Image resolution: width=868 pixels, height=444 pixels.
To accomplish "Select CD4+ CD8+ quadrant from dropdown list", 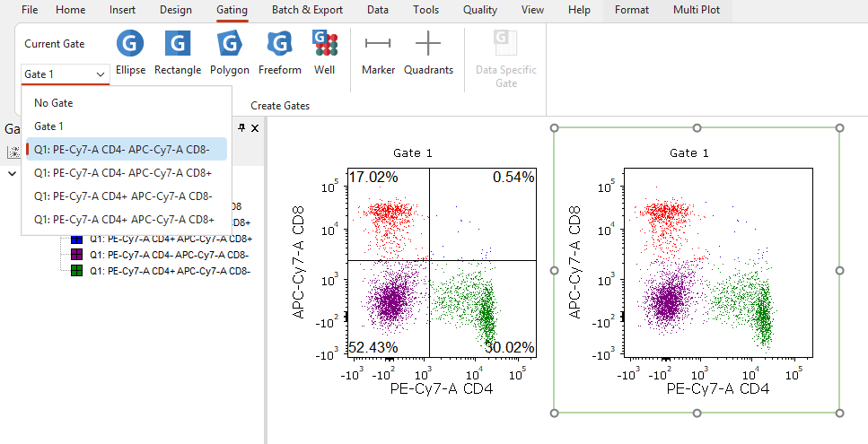I will click(x=124, y=219).
